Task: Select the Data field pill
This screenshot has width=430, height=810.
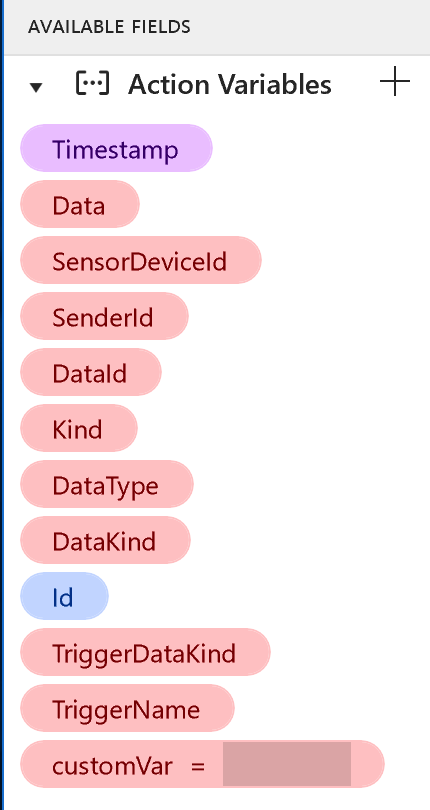Action: point(80,204)
